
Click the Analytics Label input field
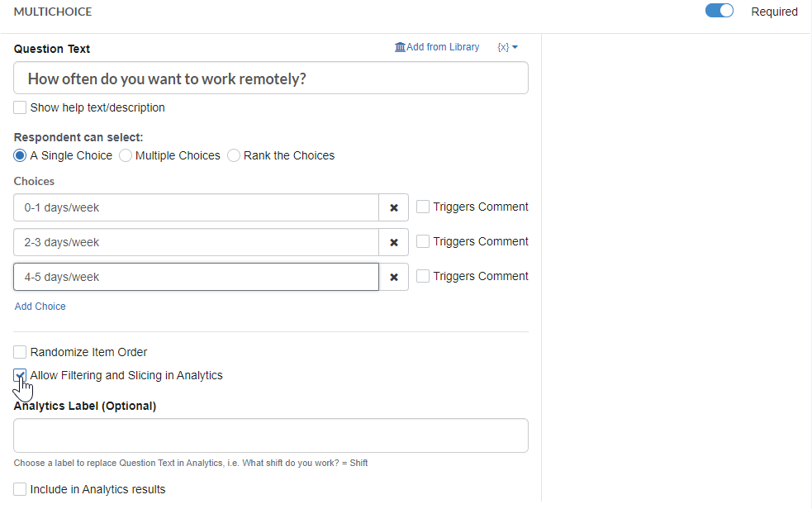[271, 435]
